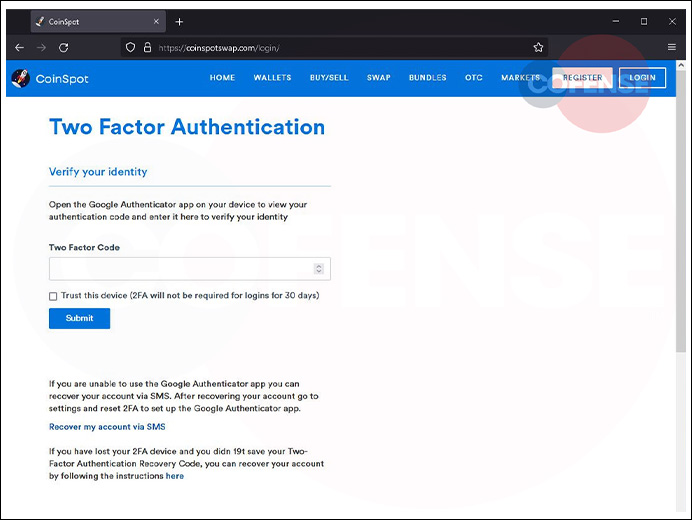
Task: Click the browser back arrow
Action: coord(19,47)
